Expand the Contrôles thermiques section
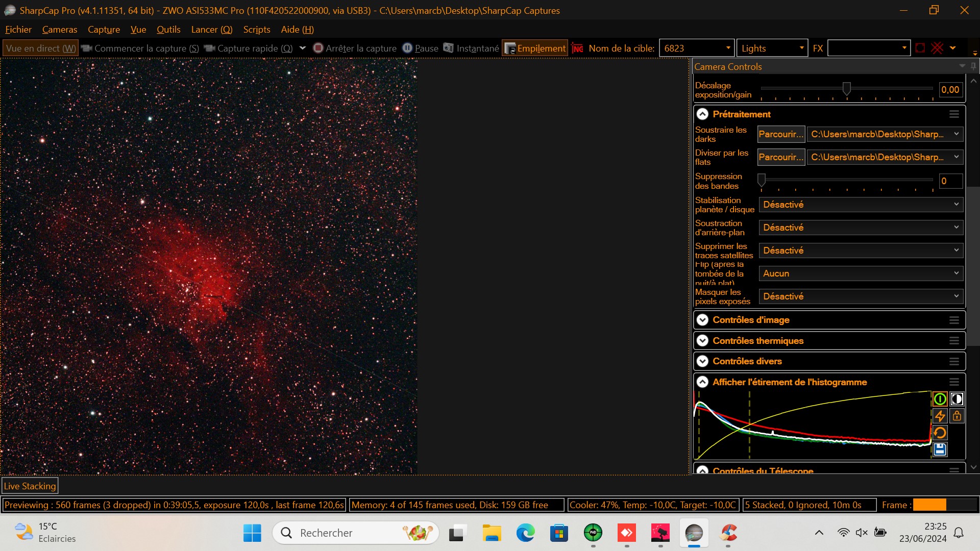980x551 pixels. 703,341
